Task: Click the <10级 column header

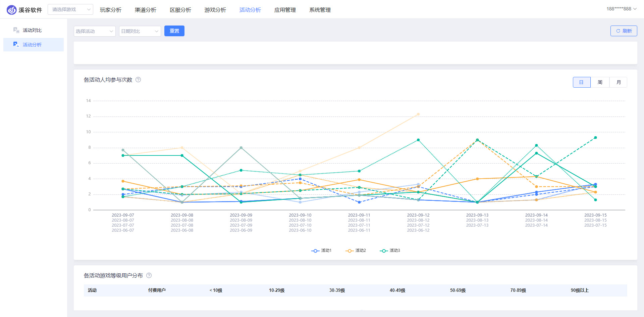Action: point(216,290)
